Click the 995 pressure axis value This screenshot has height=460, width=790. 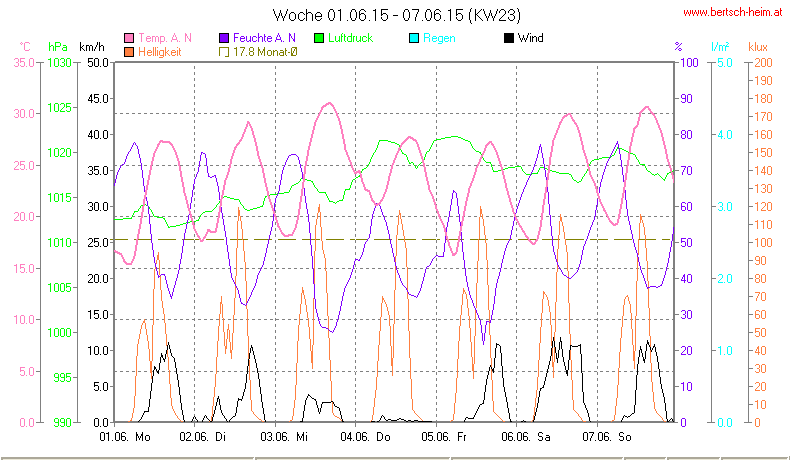[62, 378]
